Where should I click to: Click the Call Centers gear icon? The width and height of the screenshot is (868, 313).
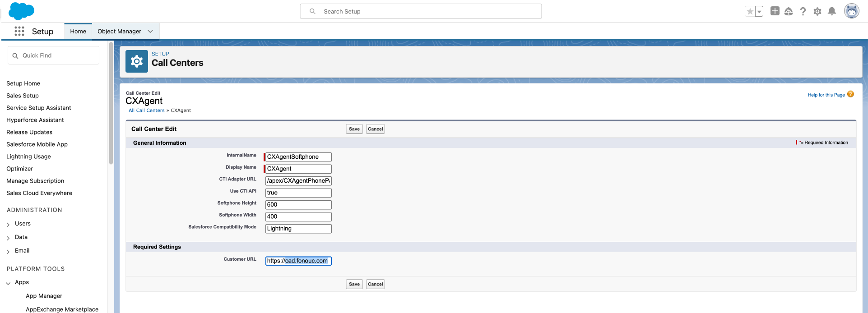[x=137, y=61]
